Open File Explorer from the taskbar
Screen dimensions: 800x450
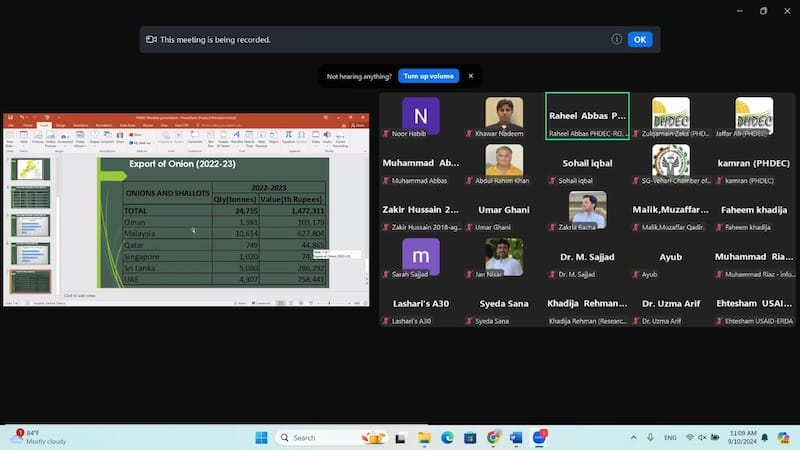pyautogui.click(x=424, y=437)
